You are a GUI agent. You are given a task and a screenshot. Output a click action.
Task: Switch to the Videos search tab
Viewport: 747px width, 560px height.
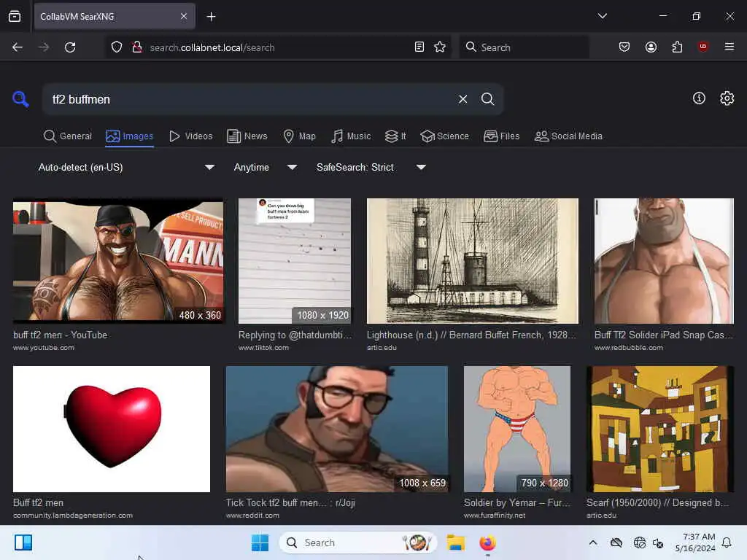coord(190,136)
